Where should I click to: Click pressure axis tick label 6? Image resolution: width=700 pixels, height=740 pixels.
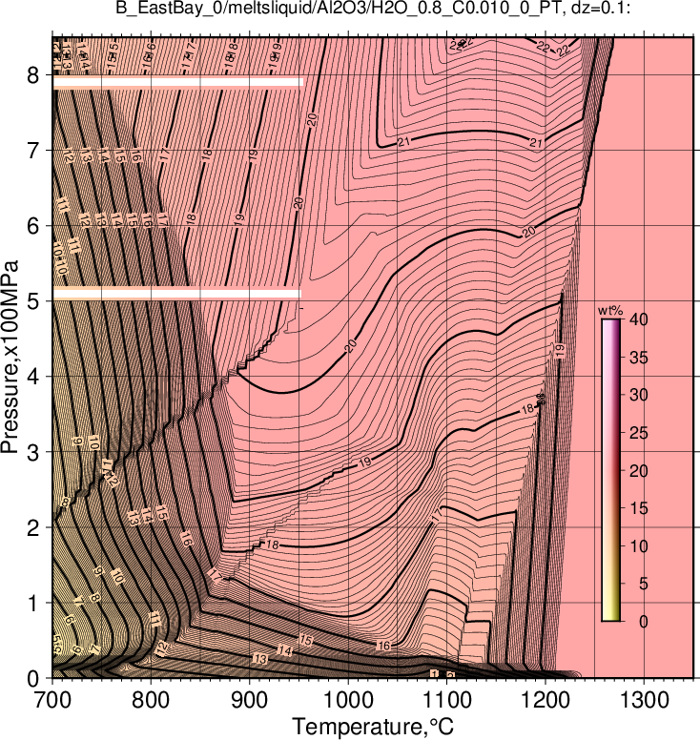coord(33,226)
